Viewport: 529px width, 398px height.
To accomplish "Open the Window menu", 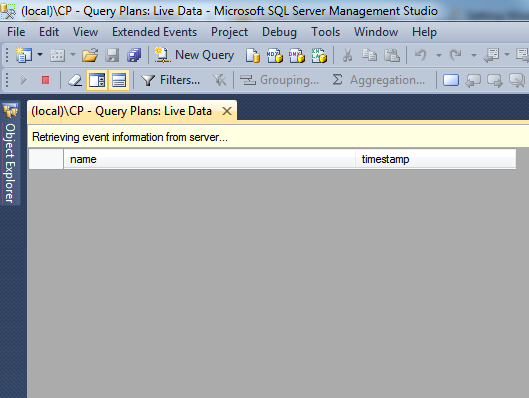I will coord(376,32).
